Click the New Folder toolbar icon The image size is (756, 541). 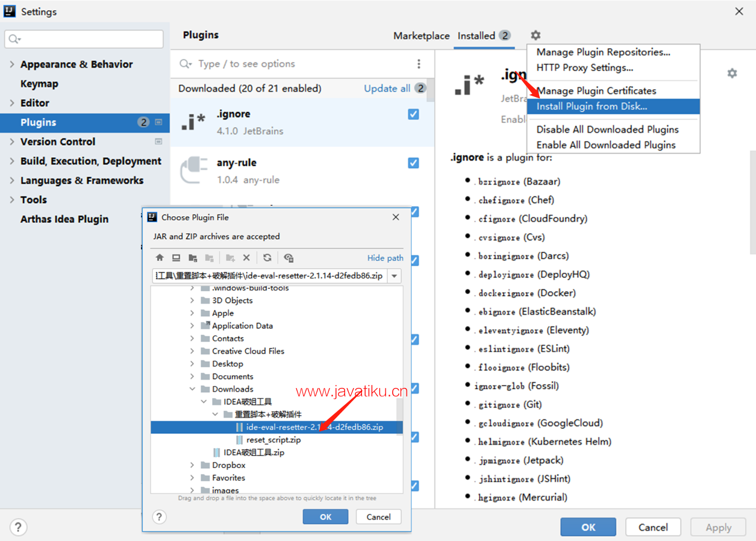tap(230, 258)
